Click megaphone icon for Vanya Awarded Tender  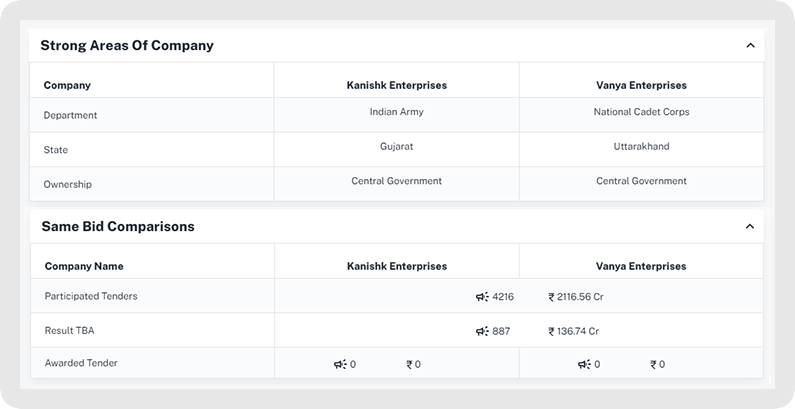point(584,365)
